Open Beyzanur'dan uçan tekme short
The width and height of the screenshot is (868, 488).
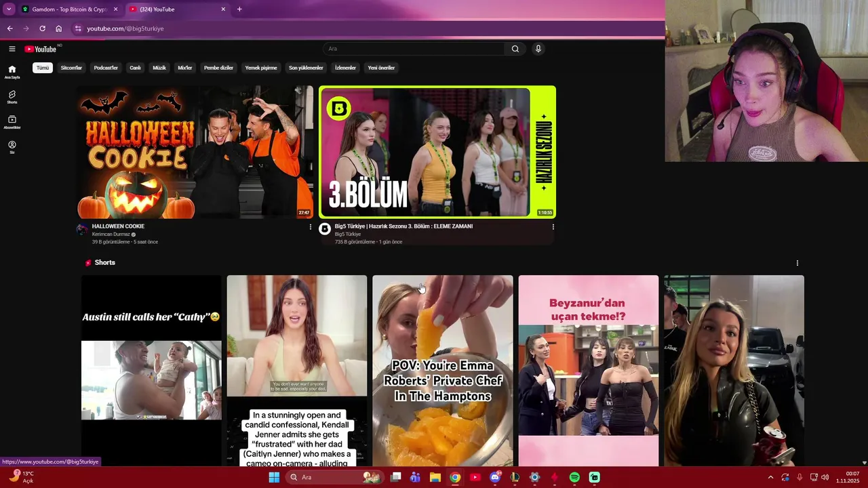[x=589, y=371]
